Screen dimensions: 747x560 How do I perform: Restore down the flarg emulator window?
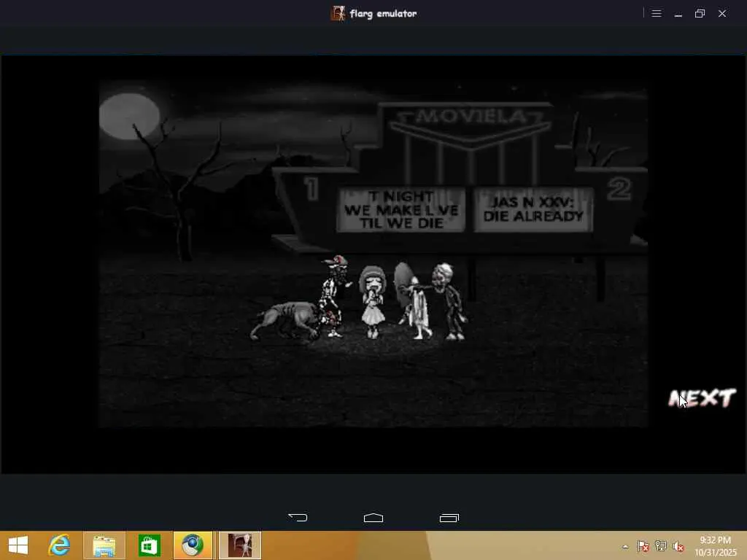(x=700, y=13)
